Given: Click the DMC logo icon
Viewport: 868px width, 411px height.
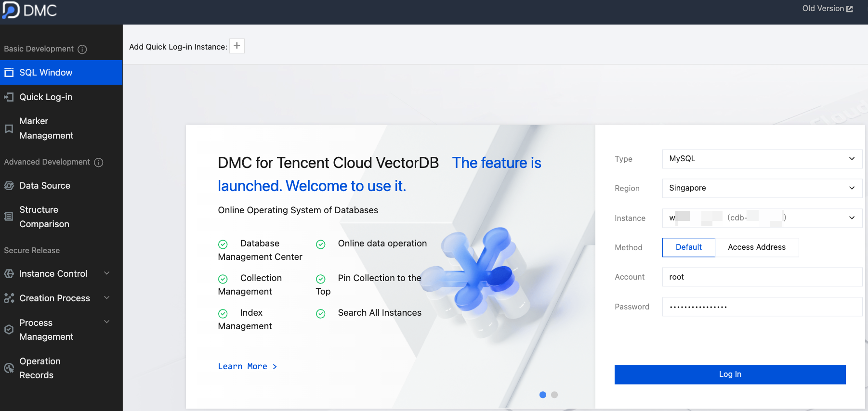Looking at the screenshot, I should coord(10,10).
